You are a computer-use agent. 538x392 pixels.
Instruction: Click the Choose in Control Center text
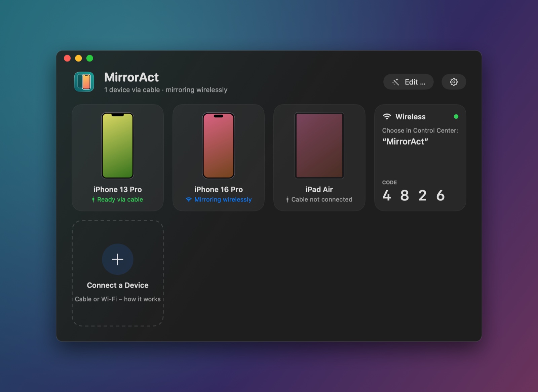click(x=420, y=130)
